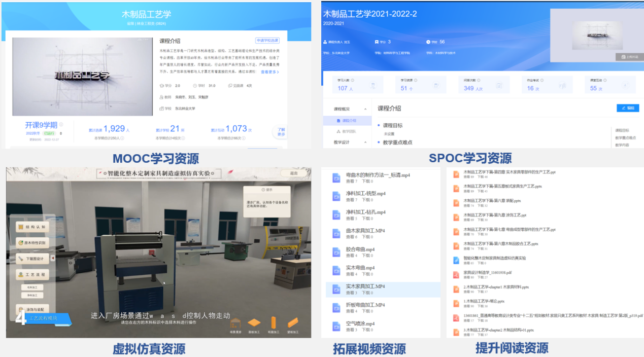644x357 pixels.
Task: Click the PDF icon for 家具设计制造学
Action: click(x=456, y=275)
